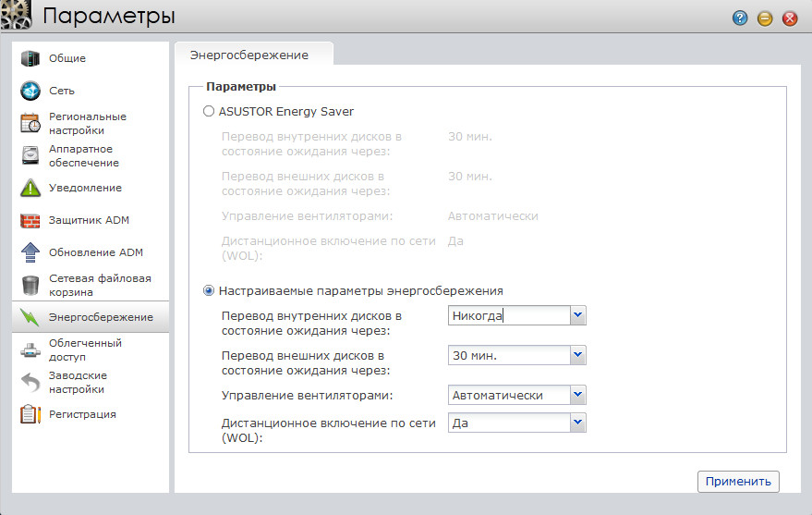812x515 pixels.
Task: Open Аппаратное обеспечение hard drive icon
Action: coord(31,155)
